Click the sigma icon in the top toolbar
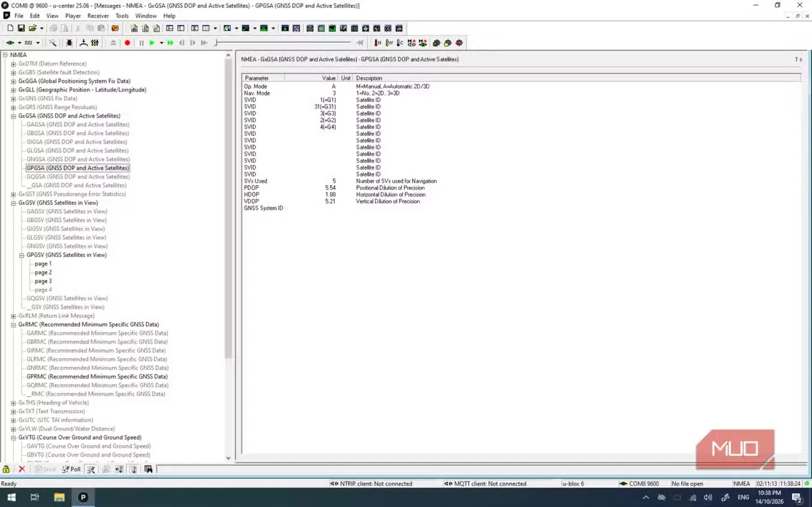The width and height of the screenshot is (812, 507). pos(195,28)
